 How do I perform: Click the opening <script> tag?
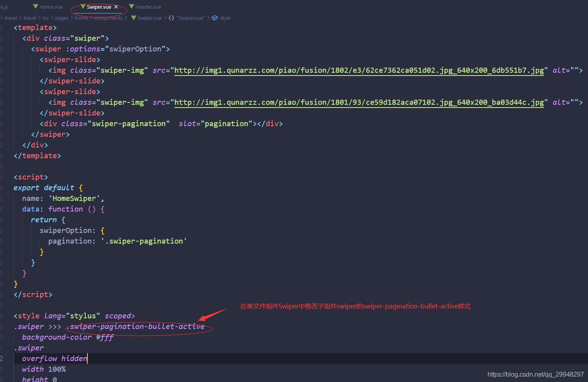pos(31,177)
